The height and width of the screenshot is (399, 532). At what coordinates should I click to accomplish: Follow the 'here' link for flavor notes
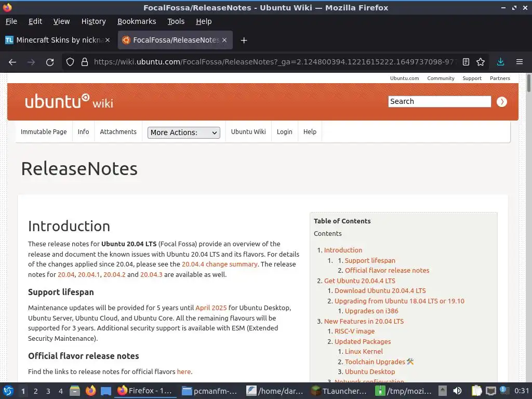coord(184,371)
